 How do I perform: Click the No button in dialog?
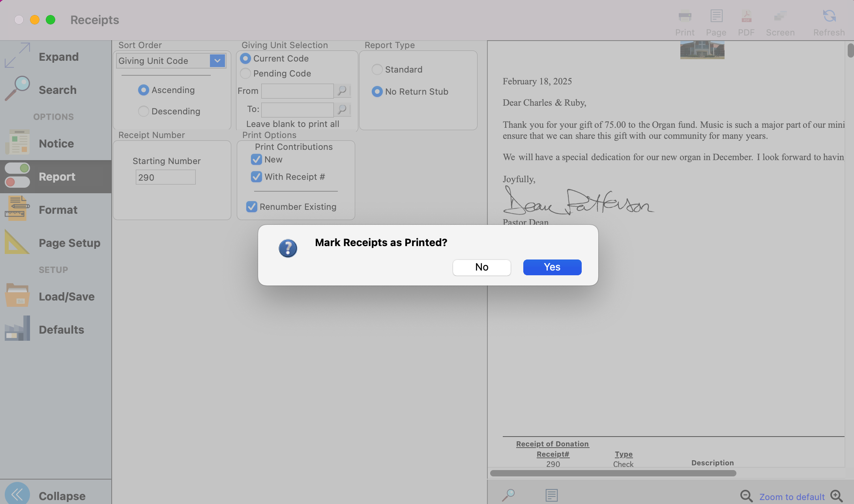coord(481,267)
